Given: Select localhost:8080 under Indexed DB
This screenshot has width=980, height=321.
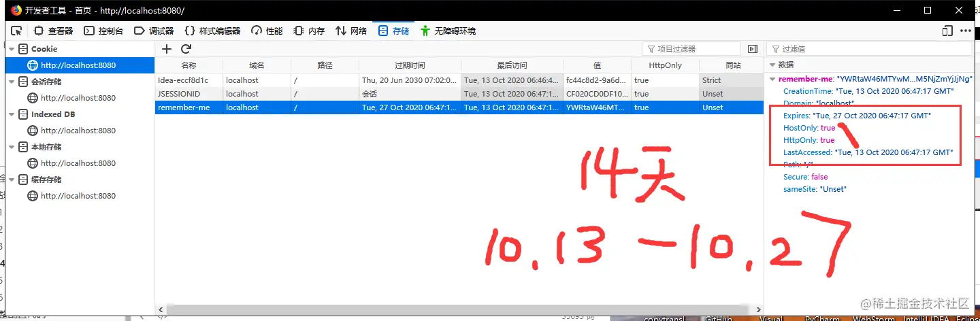Looking at the screenshot, I should coord(80,131).
